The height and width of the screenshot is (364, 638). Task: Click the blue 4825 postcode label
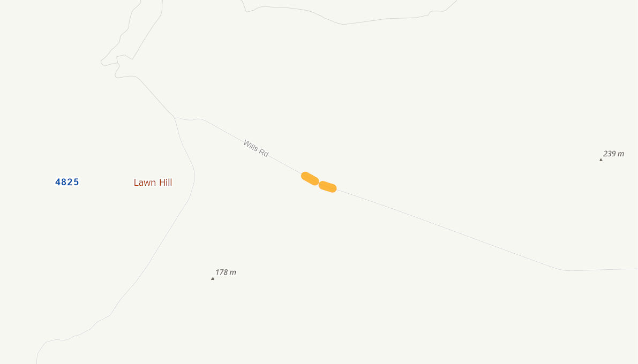pos(67,182)
